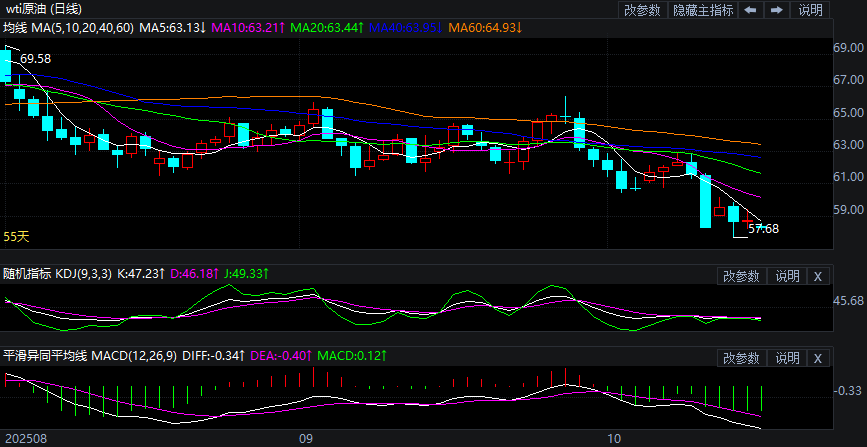The image size is (867, 447).
Task: Select the magenta MA10 legend label
Action: pos(248,27)
